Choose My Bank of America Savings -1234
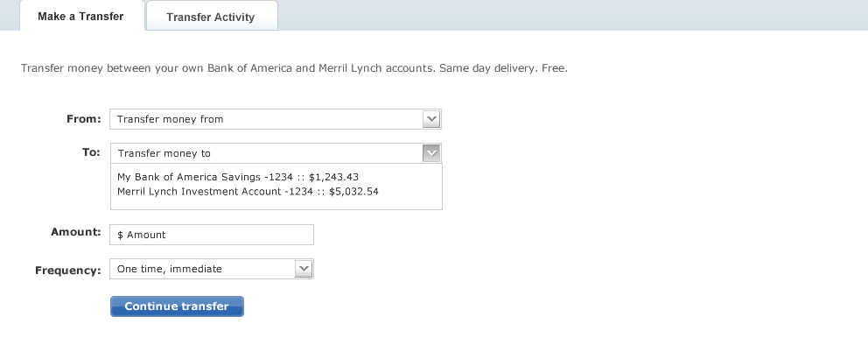The image size is (868, 345). [237, 177]
